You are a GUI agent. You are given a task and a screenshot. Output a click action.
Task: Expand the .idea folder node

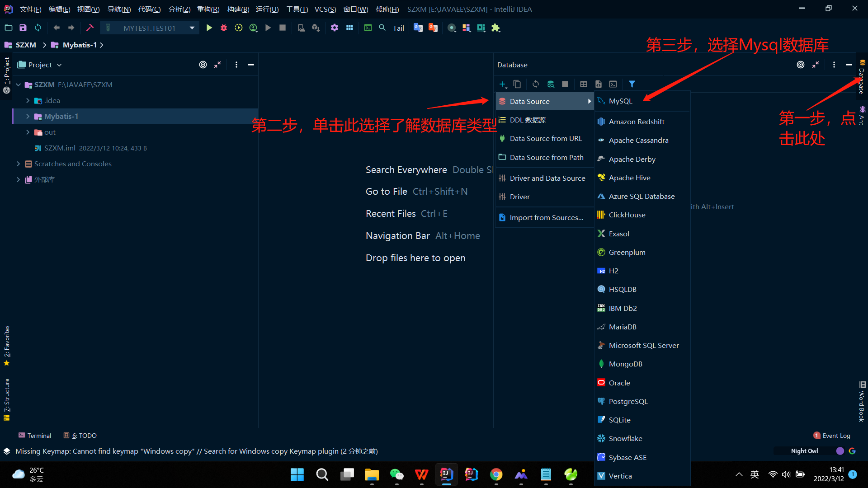(28, 100)
